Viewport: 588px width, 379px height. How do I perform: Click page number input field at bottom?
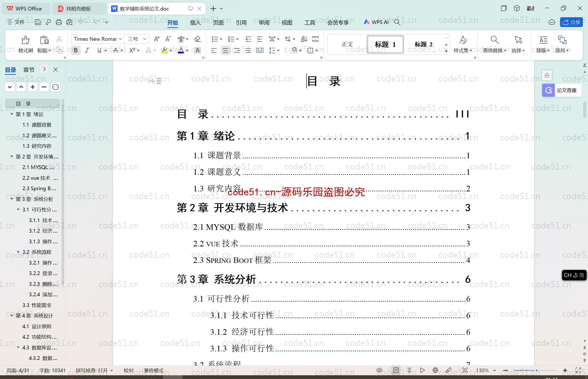[x=24, y=370]
